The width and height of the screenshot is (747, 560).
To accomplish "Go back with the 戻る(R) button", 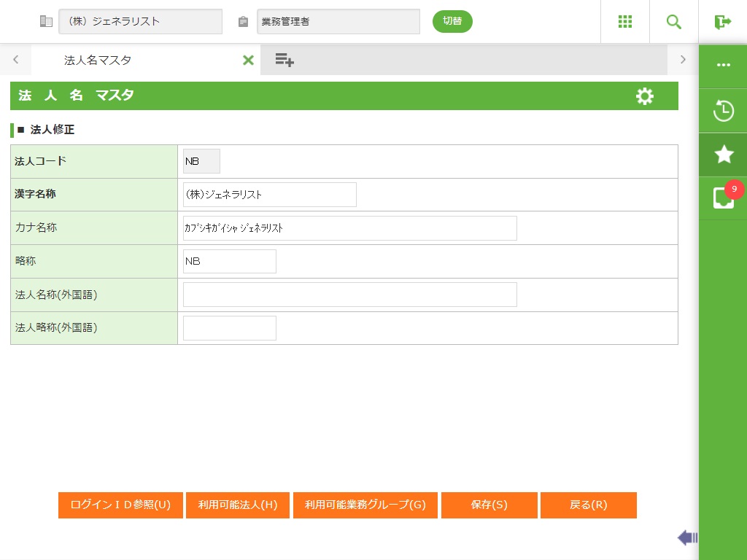I will click(x=589, y=505).
